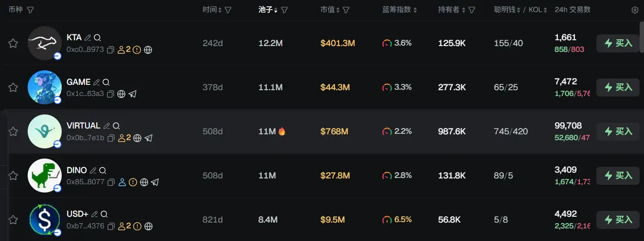The width and height of the screenshot is (644, 241).
Task: Click the DINO holder person icon
Action: point(122,182)
